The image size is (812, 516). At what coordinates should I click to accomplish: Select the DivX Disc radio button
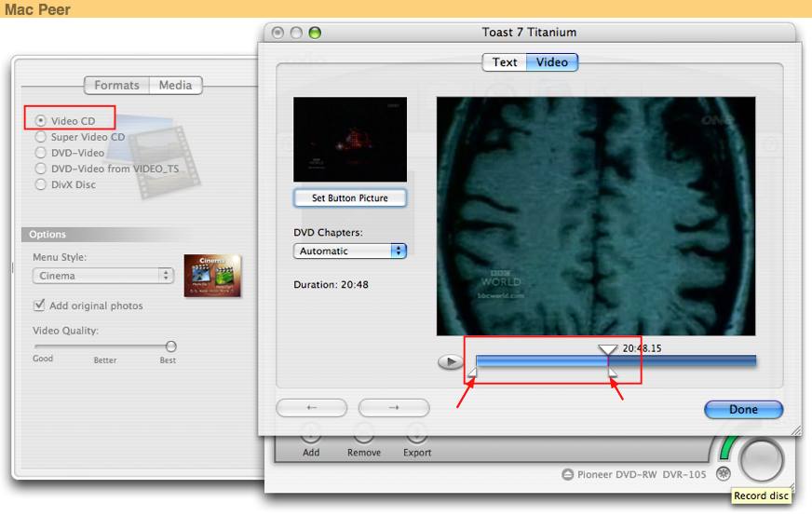(x=41, y=184)
